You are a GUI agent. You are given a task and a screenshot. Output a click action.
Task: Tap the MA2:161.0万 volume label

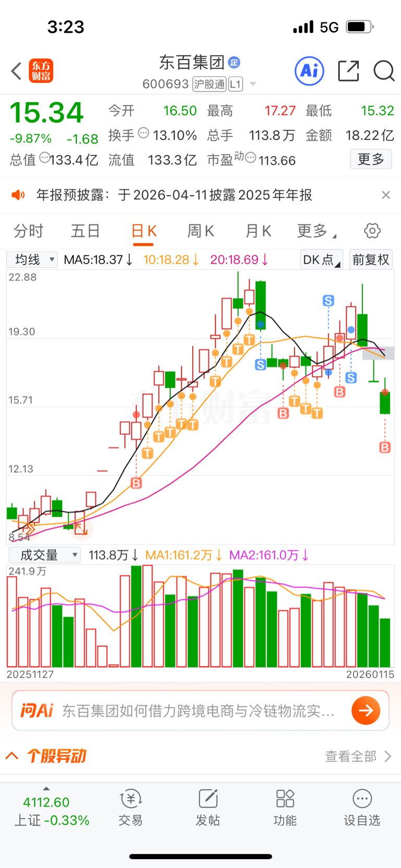coord(269,555)
